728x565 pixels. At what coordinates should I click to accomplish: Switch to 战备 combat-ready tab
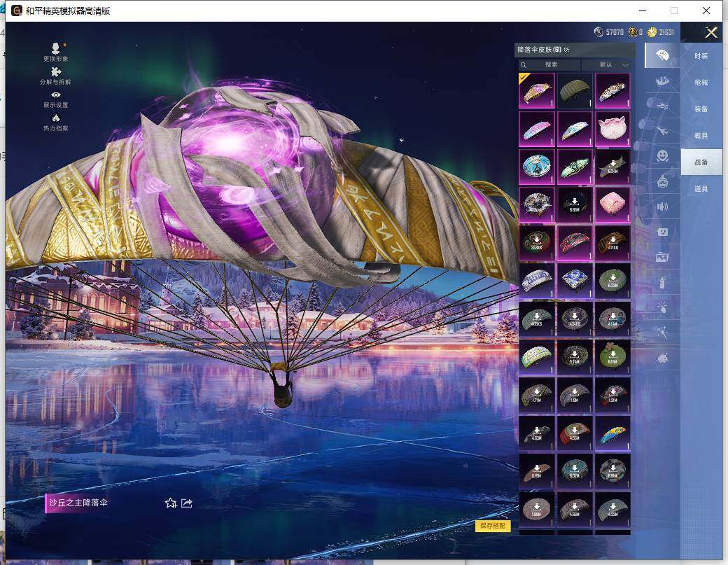[x=701, y=162]
